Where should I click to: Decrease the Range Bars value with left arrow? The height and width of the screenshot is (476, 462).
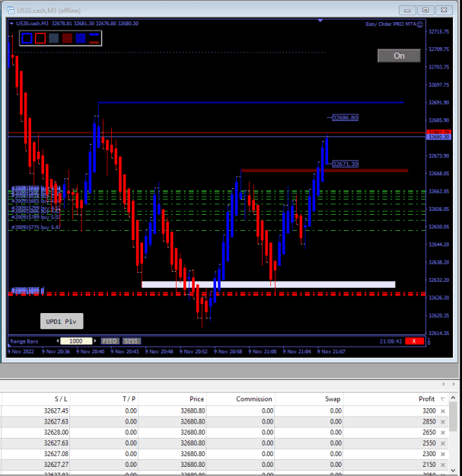coord(58,341)
